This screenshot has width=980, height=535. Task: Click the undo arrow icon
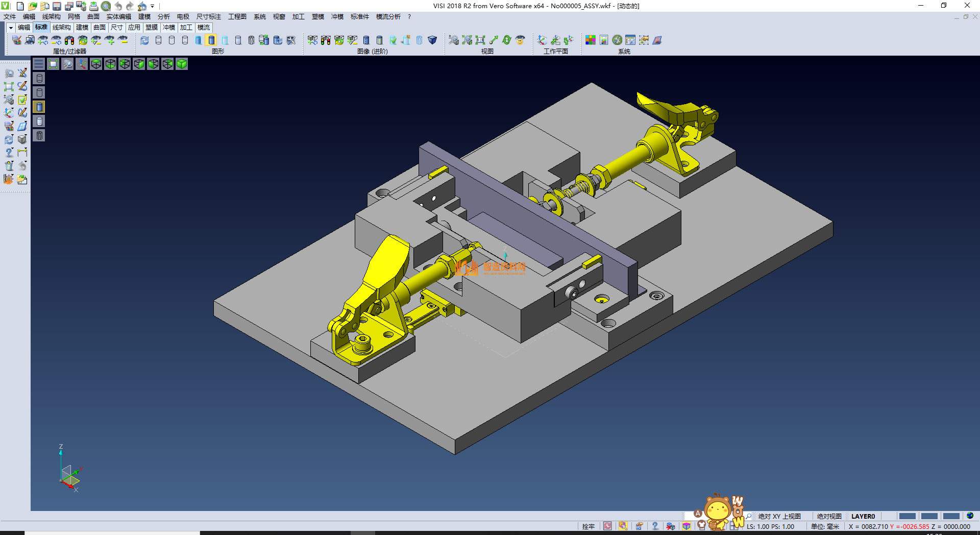pyautogui.click(x=118, y=6)
